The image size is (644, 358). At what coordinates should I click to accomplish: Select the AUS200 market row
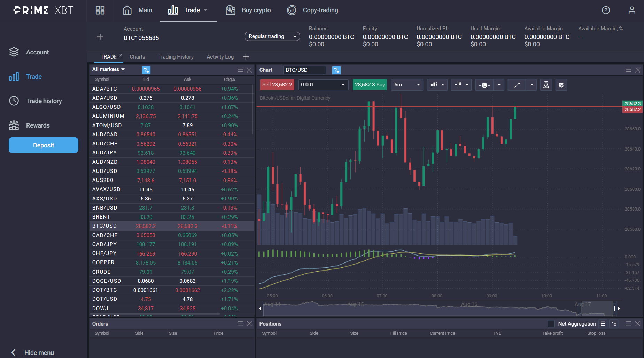pos(172,180)
